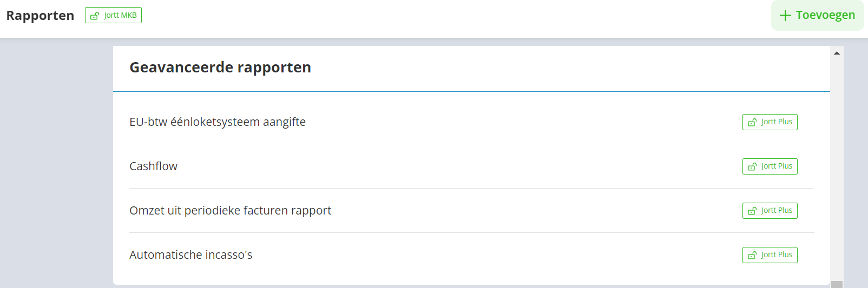
Task: Click the unlock icon in the Automatische incasso's badge
Action: [752, 256]
